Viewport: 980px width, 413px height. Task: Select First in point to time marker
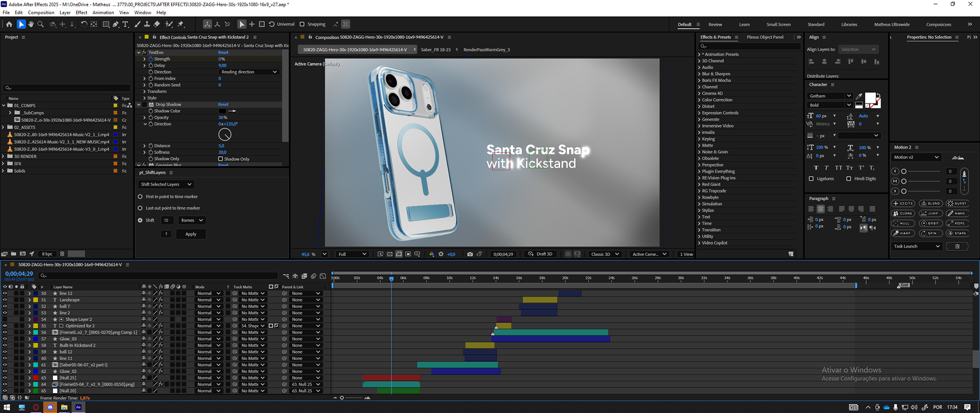(140, 196)
